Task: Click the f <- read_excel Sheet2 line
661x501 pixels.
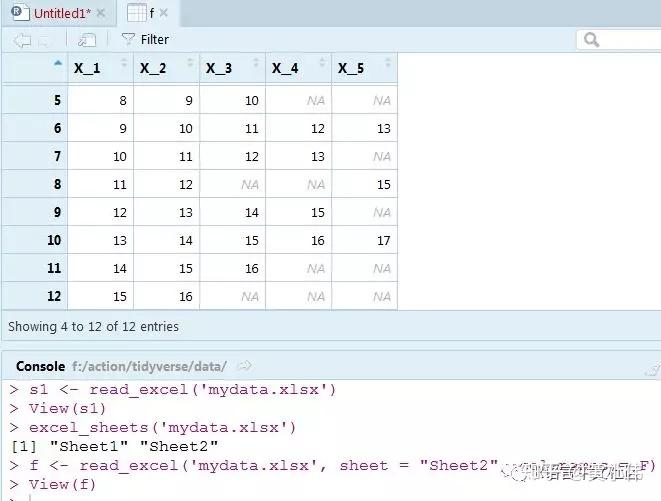Action: pos(333,466)
